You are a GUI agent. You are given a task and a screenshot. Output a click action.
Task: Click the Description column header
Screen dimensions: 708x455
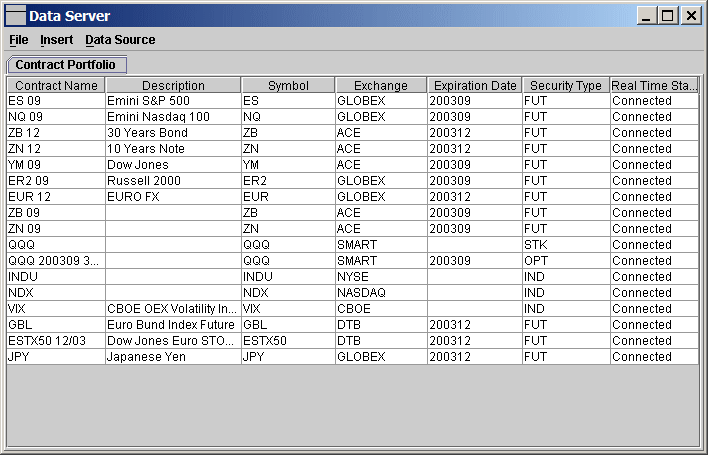pyautogui.click(x=173, y=85)
